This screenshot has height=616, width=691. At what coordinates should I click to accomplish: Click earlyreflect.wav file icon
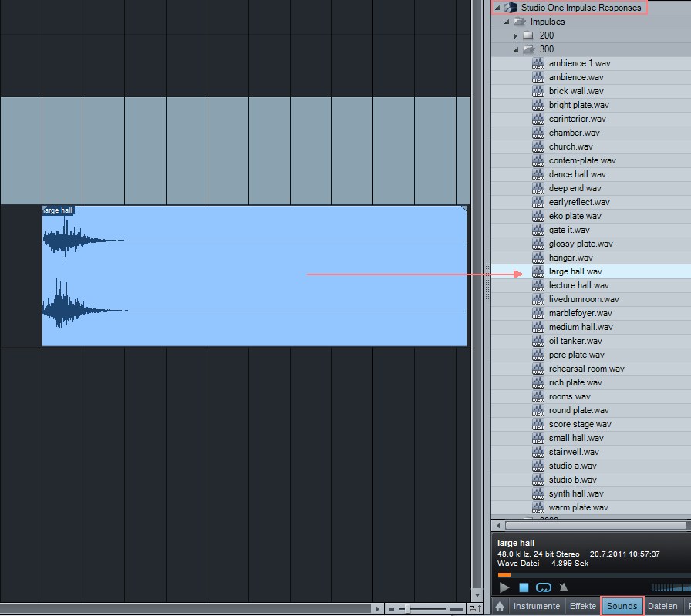pyautogui.click(x=538, y=202)
